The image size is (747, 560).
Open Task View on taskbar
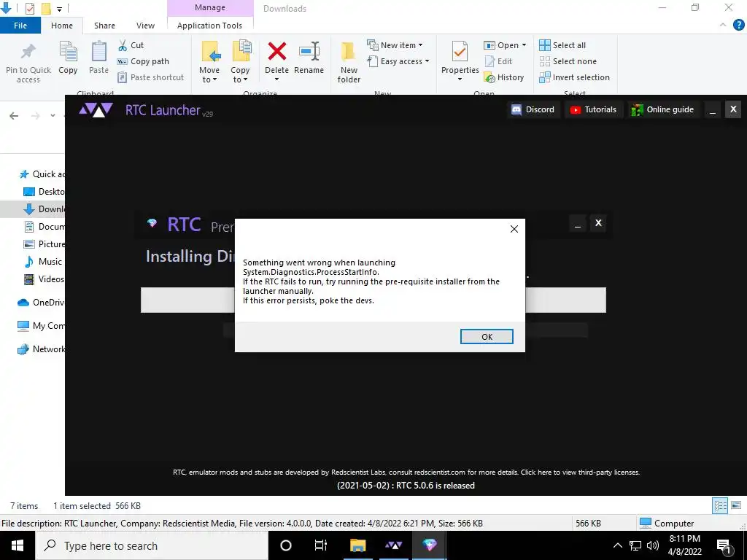[321, 545]
